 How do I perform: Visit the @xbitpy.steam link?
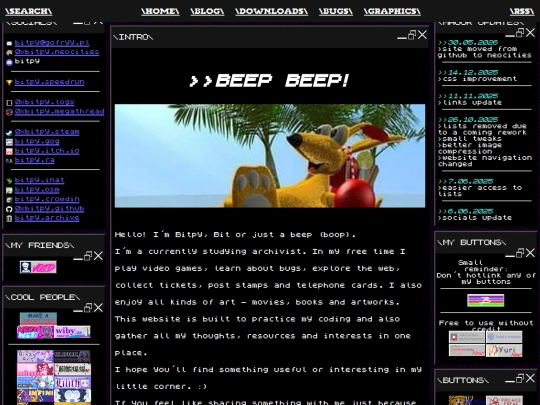[x=47, y=132]
